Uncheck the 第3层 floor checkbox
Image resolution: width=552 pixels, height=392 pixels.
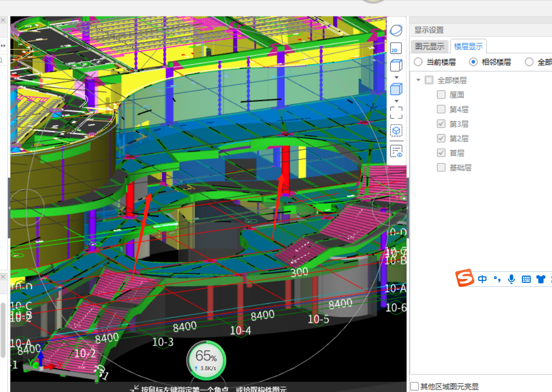pyautogui.click(x=441, y=124)
